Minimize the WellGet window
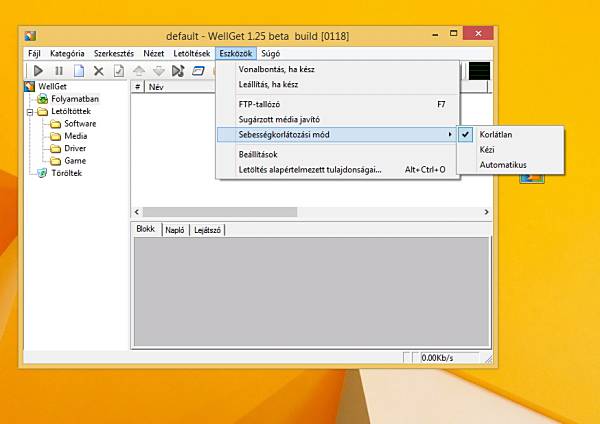This screenshot has height=424, width=600. point(435,34)
